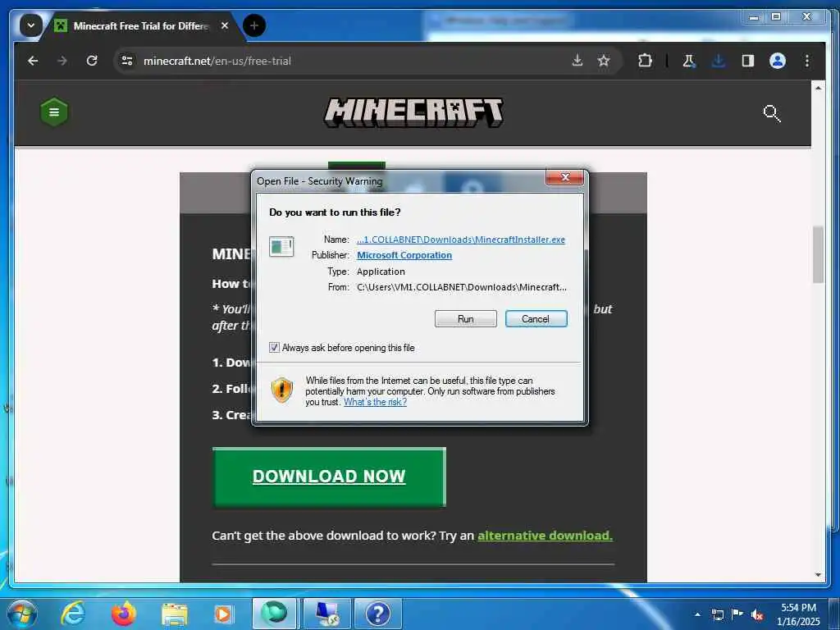Reload the Minecraft page

(92, 61)
